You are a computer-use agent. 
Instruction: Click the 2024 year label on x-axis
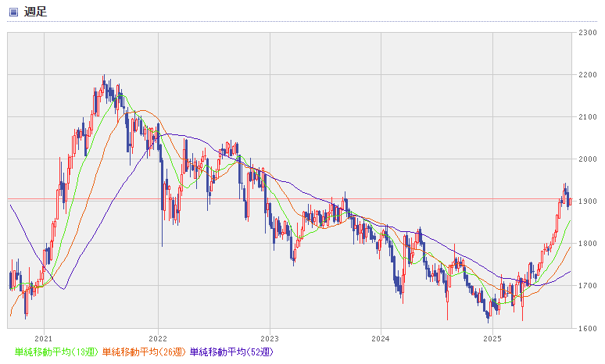(x=381, y=339)
